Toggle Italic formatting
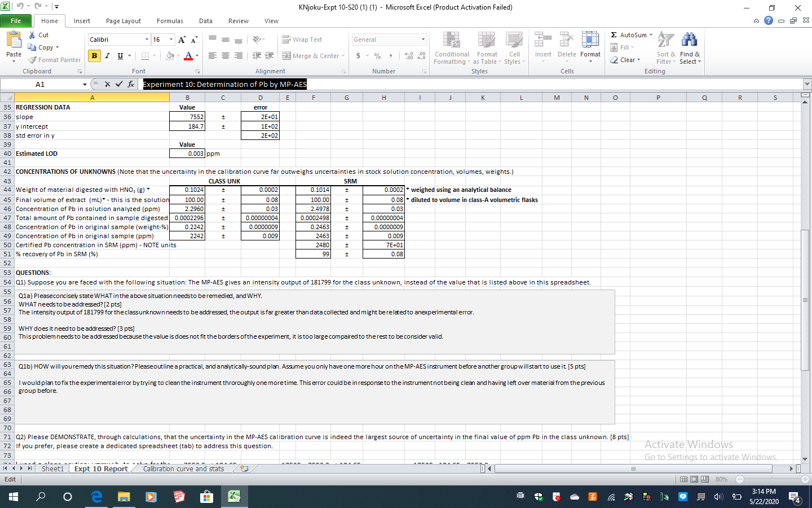This screenshot has height=508, width=812. (x=107, y=56)
